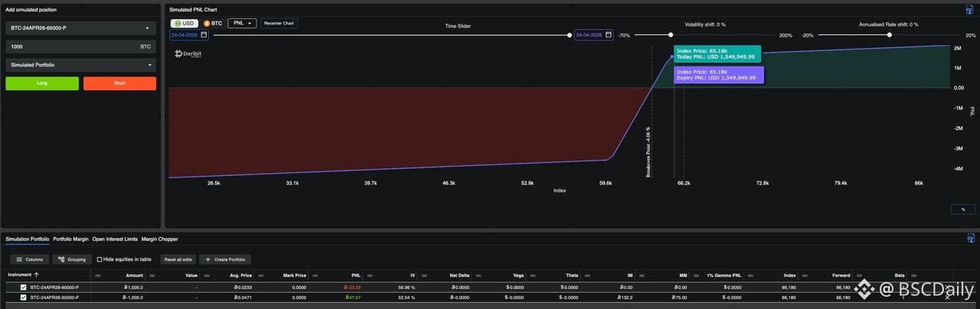980x309 pixels.
Task: Uncheck the BTC-24APR26-65000-P row checkbox
Action: tap(23, 297)
